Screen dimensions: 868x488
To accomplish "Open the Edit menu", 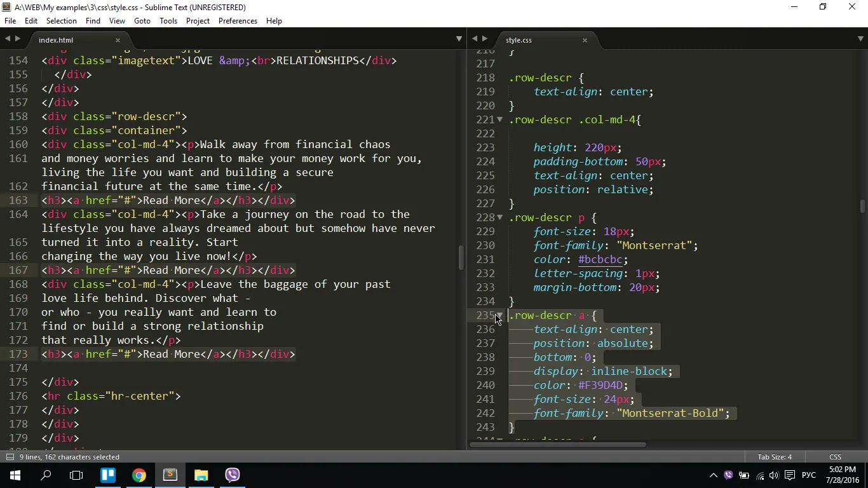I will pos(31,21).
